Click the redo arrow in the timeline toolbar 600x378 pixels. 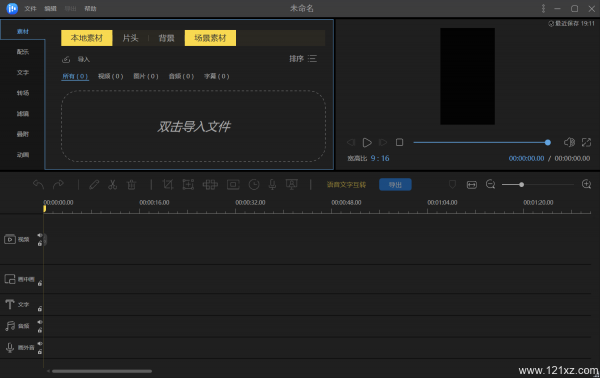(58, 184)
